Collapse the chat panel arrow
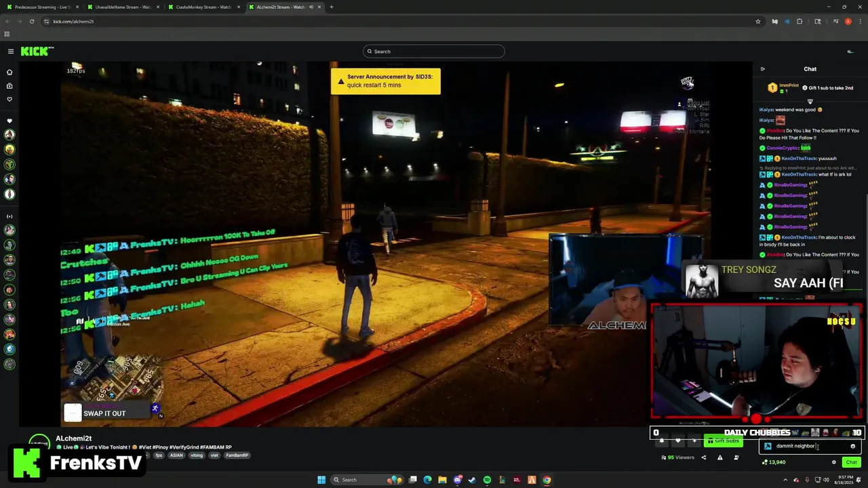Image resolution: width=868 pixels, height=488 pixels. [x=762, y=69]
